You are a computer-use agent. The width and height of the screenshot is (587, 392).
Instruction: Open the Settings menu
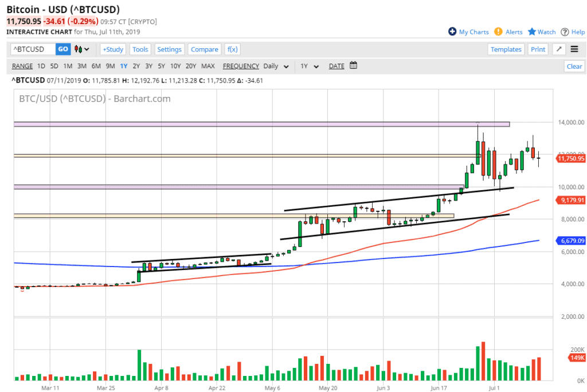pyautogui.click(x=169, y=49)
